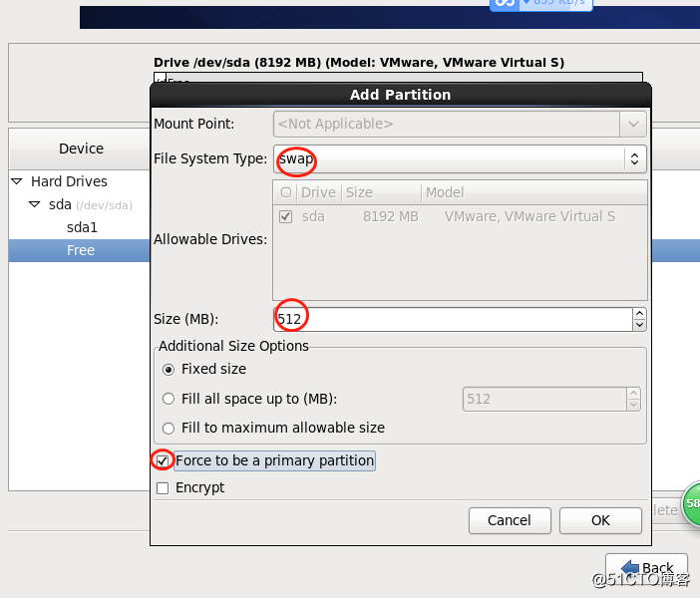This screenshot has height=598, width=700.
Task: Decrease the fill-up-to MB stepper value
Action: pyautogui.click(x=633, y=405)
